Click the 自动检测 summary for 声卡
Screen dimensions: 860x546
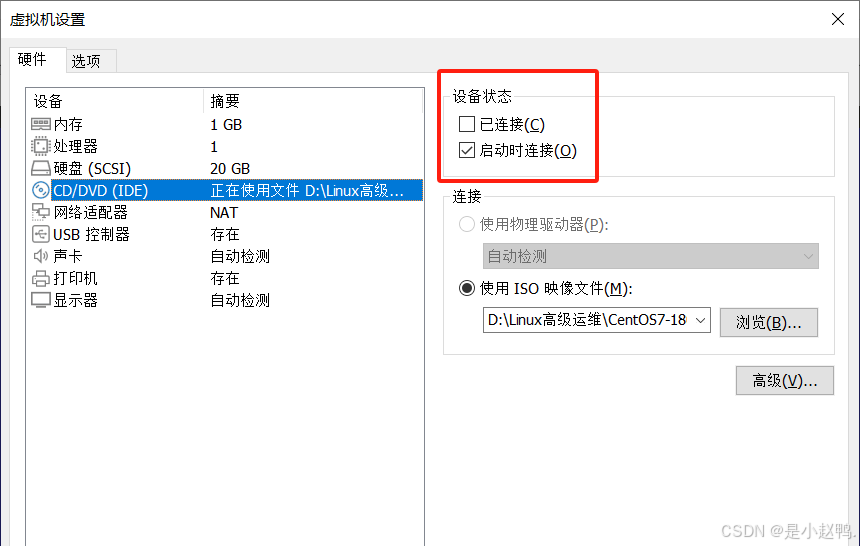[x=240, y=256]
